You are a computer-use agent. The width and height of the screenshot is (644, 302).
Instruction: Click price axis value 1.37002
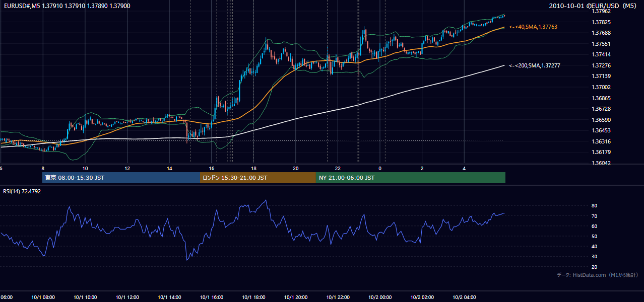tap(600, 87)
